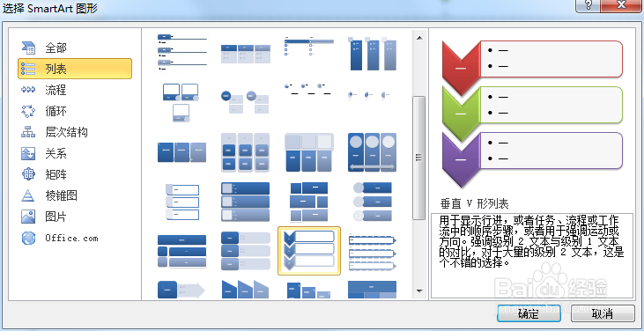Choose the vertical accent list with dashed arrows
The height and width of the screenshot is (331, 644).
tap(372, 252)
